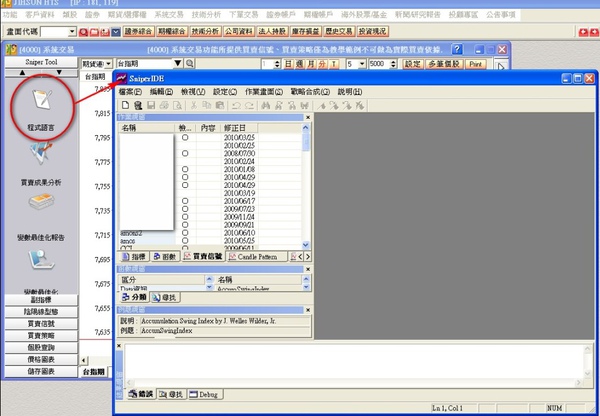The height and width of the screenshot is (416, 600).
Task: Open the 說明(H) menu
Action: [350, 92]
